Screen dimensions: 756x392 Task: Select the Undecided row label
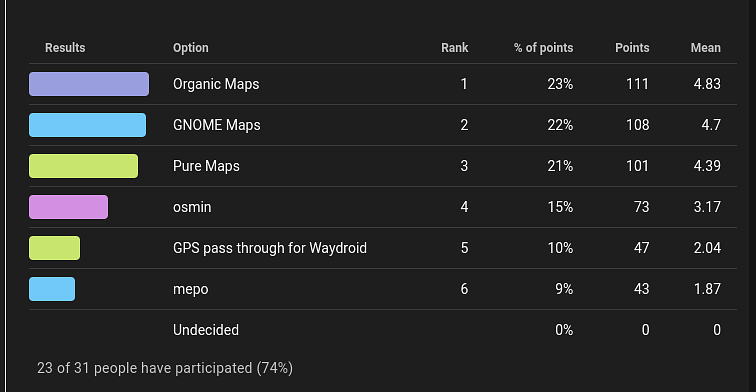click(x=206, y=330)
